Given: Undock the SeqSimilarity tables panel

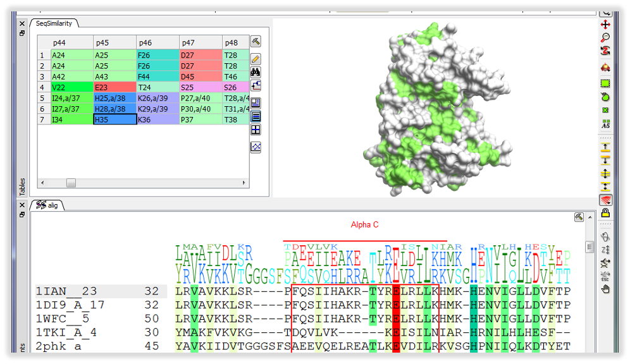Looking at the screenshot, I should click(22, 33).
